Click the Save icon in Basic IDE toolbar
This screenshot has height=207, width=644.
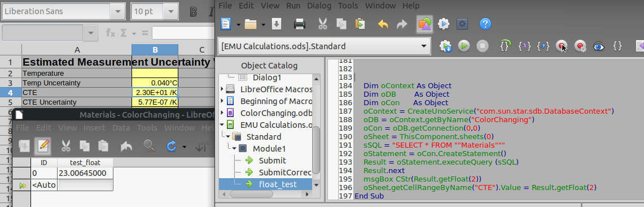click(277, 24)
